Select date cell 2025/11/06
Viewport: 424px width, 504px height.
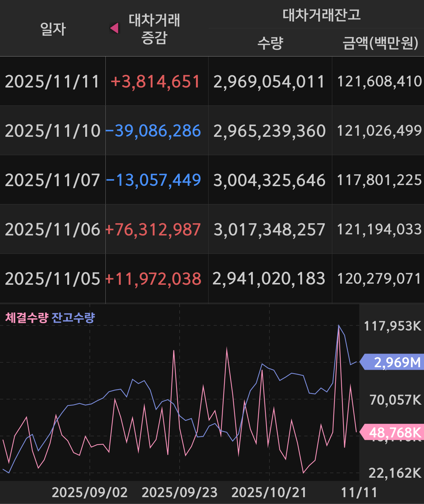click(x=53, y=230)
